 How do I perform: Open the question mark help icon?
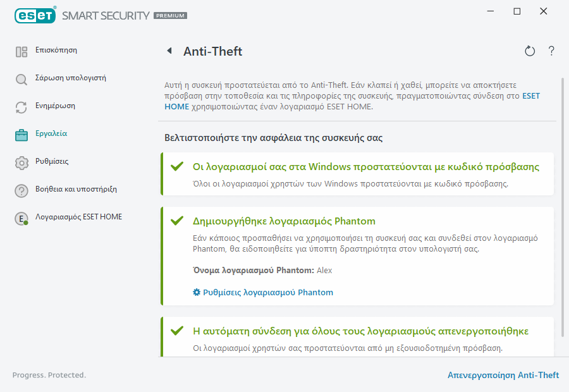coord(551,51)
